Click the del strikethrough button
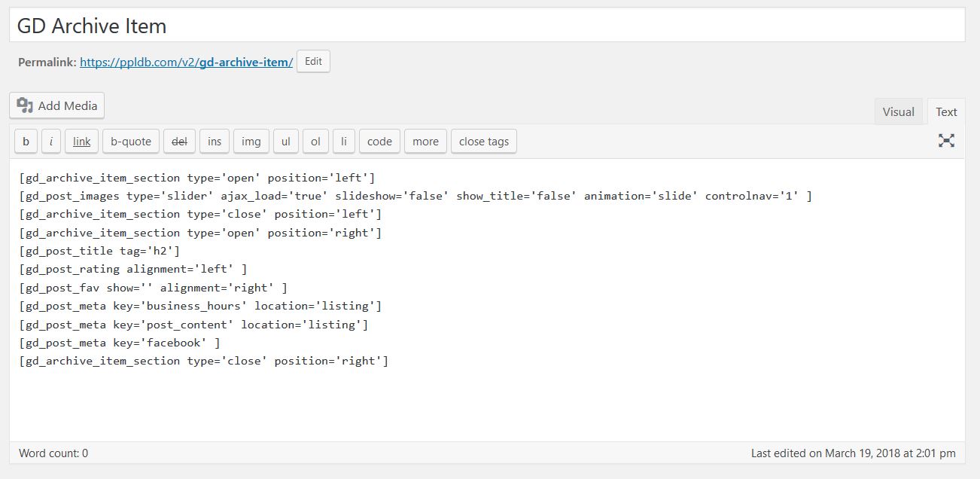 pos(179,142)
